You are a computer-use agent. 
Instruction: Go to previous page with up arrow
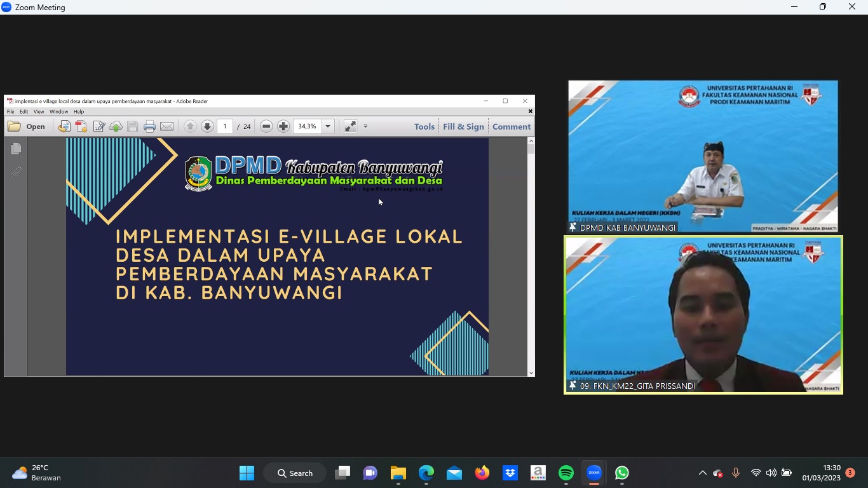tap(190, 126)
